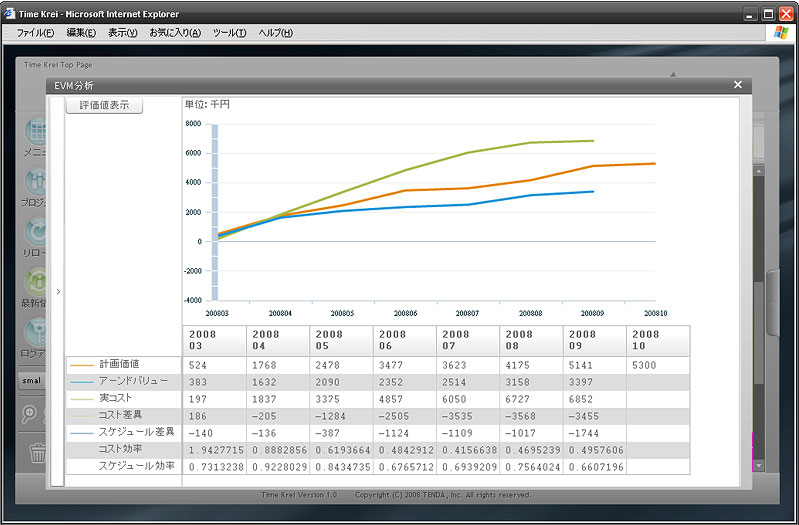Open the ツール(T) menu
Viewport: 799px width, 525px height.
pyautogui.click(x=229, y=33)
